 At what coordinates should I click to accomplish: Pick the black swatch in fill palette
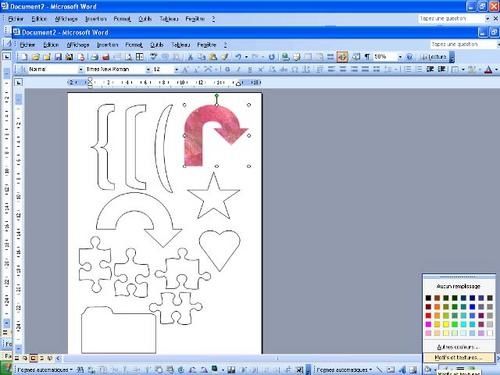pos(428,298)
